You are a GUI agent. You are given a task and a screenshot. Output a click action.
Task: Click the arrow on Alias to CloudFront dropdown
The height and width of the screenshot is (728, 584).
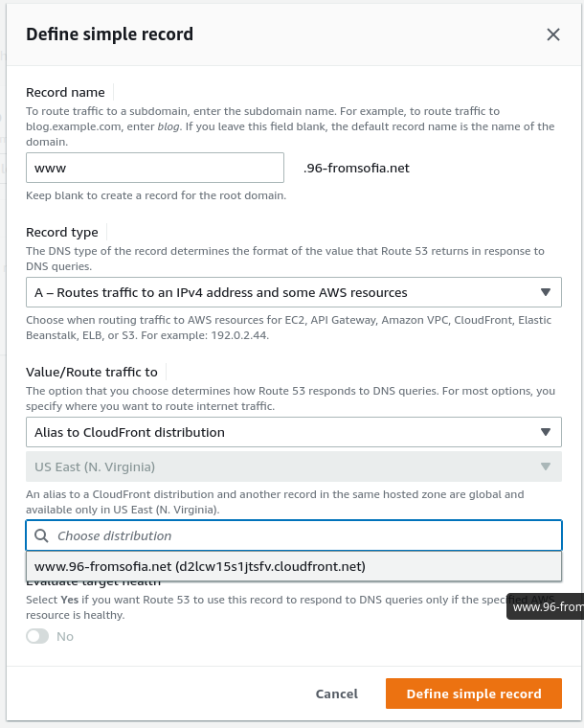(x=545, y=432)
